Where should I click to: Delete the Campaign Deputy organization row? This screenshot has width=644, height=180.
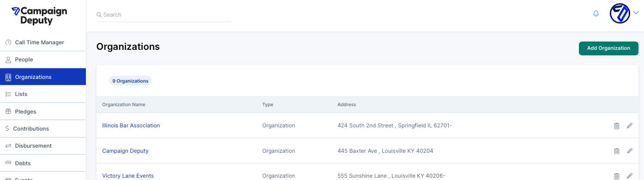pos(616,151)
